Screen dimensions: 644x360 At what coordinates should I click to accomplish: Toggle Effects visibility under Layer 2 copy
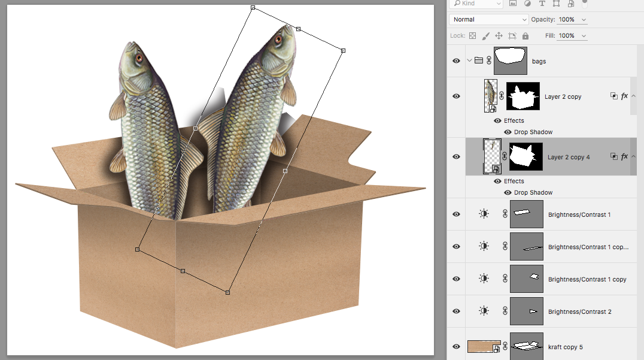[x=497, y=120]
